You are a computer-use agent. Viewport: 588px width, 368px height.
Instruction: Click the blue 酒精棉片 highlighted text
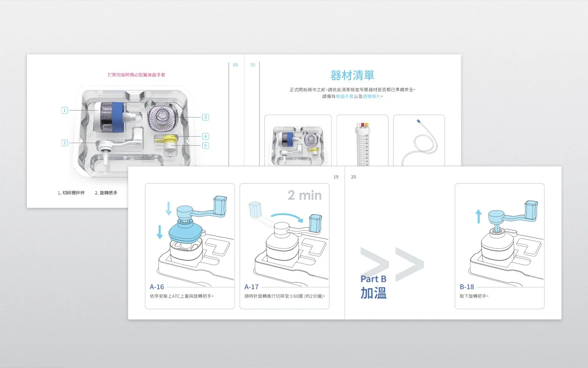coord(372,96)
